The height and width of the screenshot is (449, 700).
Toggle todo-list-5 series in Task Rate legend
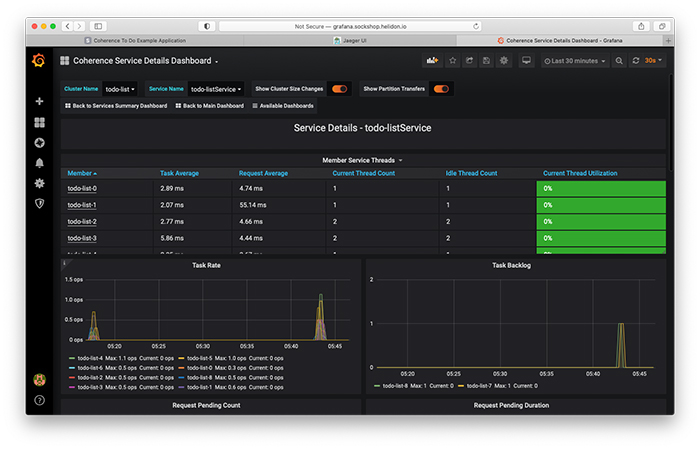click(x=200, y=358)
